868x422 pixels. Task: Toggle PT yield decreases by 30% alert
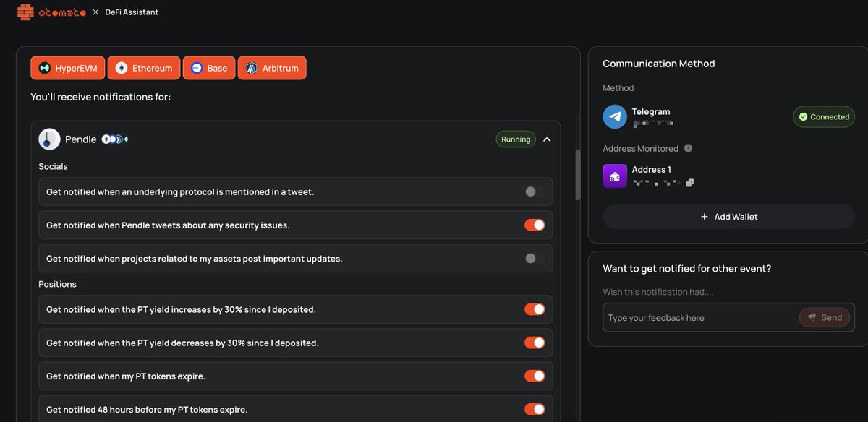pos(535,343)
